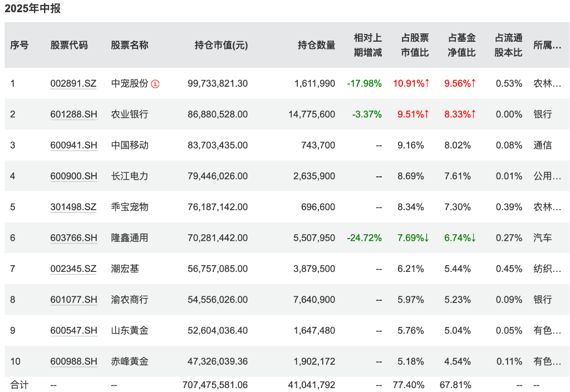Viewport: 570px width, 392px height.
Task: Click market value 56,757,085.00
Action: tap(218, 269)
